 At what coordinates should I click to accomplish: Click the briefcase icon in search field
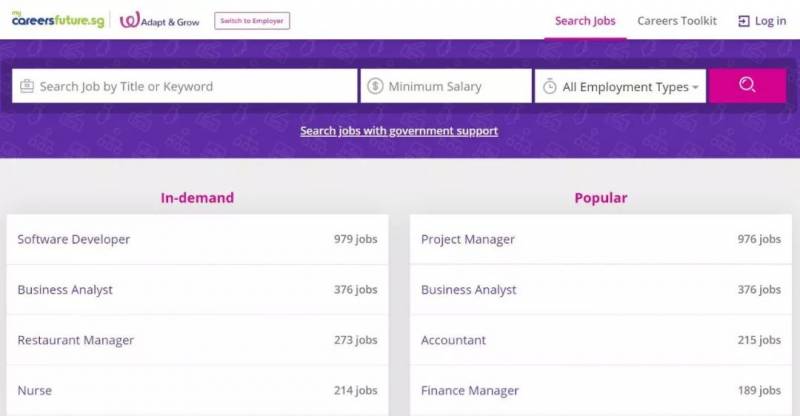pyautogui.click(x=27, y=87)
